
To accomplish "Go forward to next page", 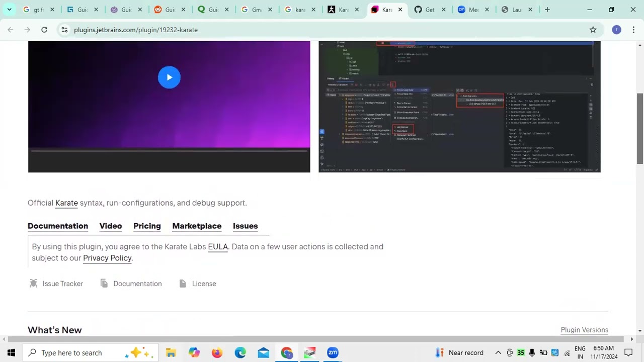I will 27,30.
